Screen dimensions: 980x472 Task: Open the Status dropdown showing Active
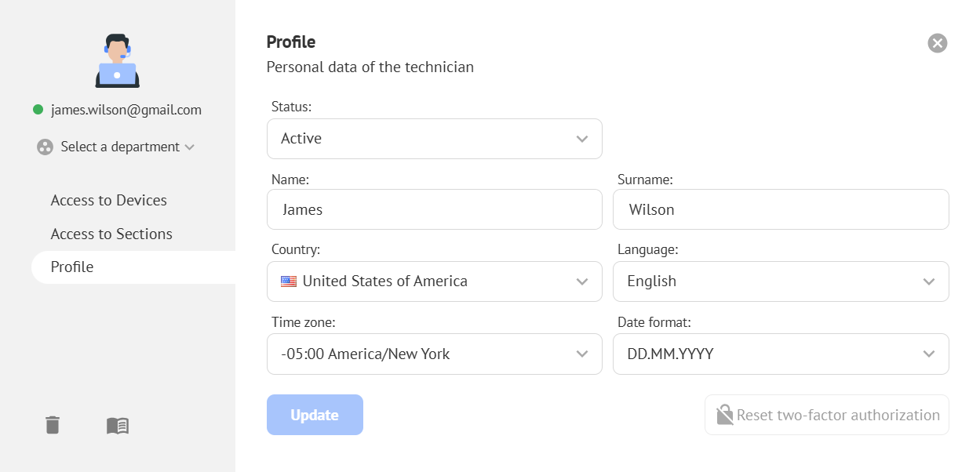coord(434,139)
